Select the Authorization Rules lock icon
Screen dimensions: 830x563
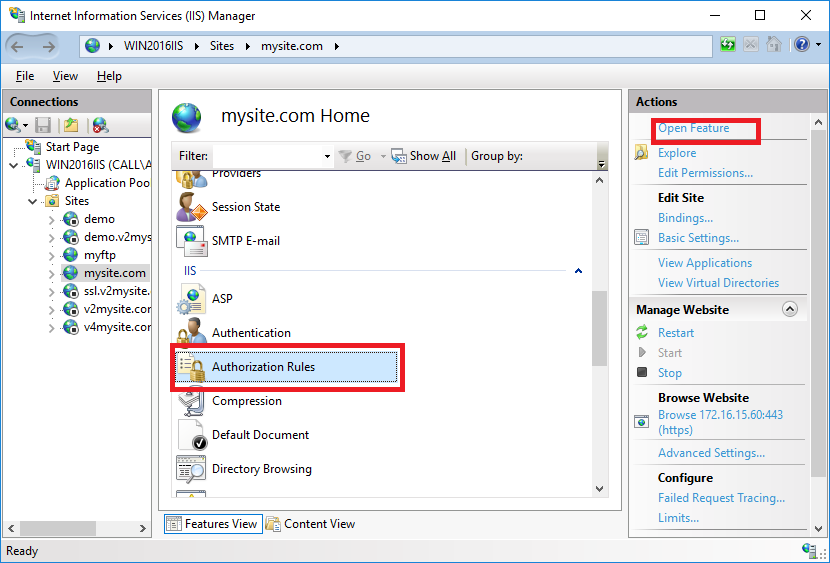click(191, 367)
